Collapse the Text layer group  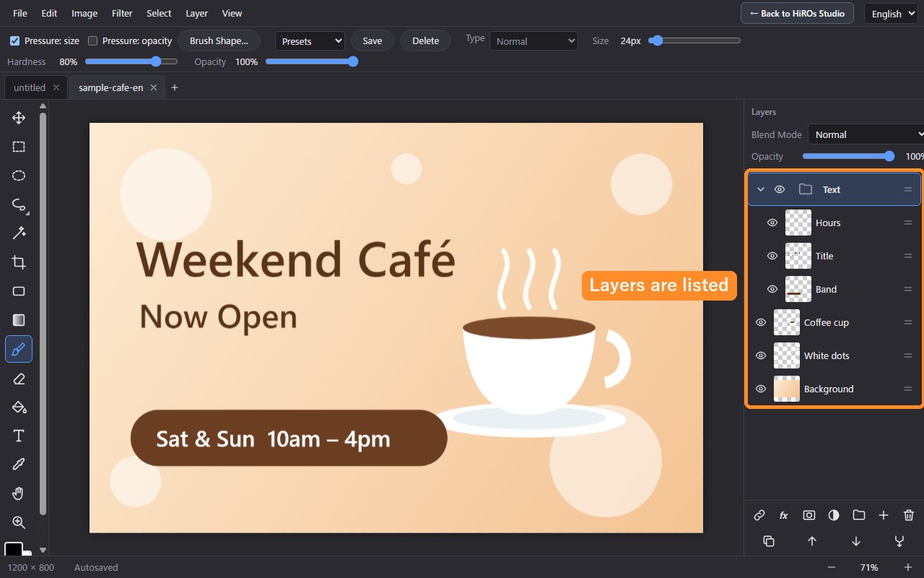tap(760, 189)
